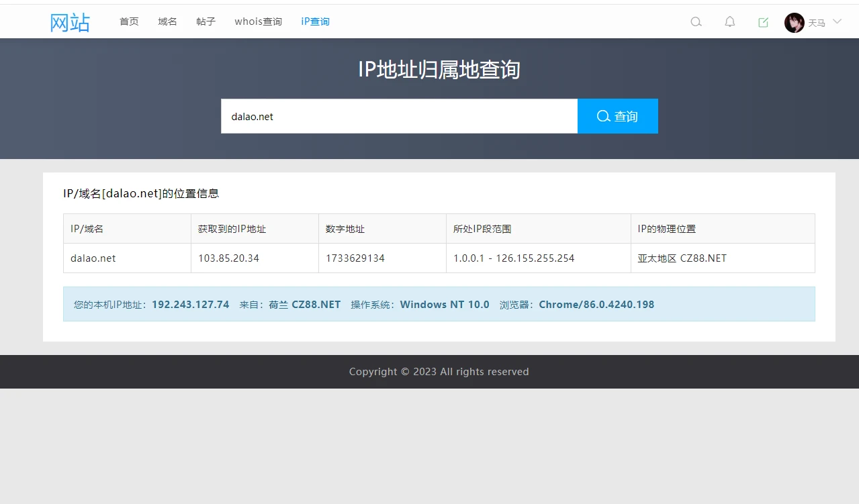Select the 帖子 nav item
859x504 pixels.
(x=206, y=21)
